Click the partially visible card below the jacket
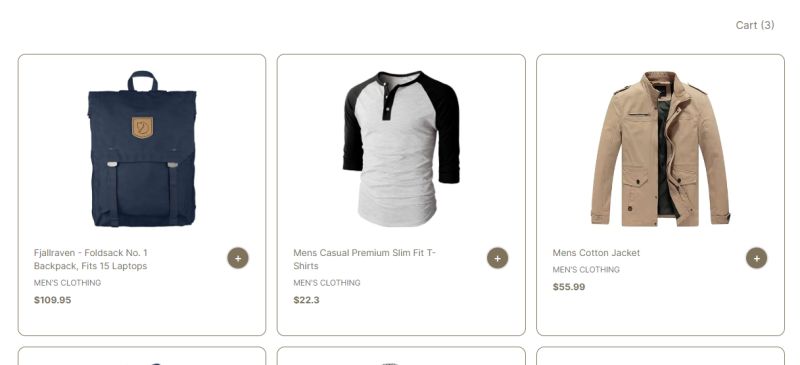 tap(660, 356)
